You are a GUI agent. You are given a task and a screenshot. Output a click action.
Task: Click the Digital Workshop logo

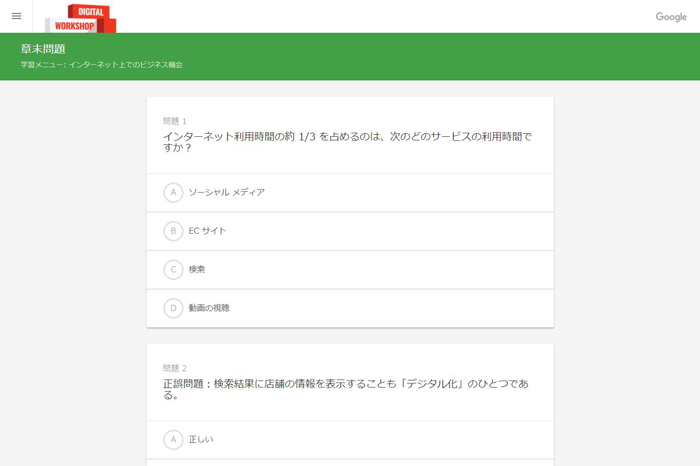(80, 19)
